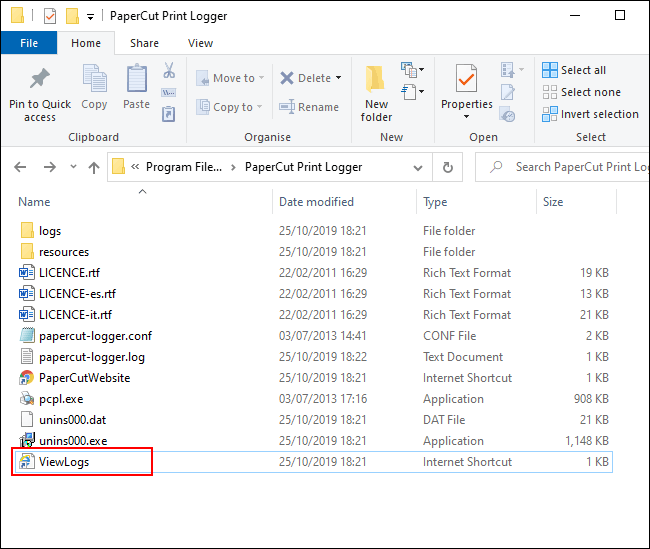Expand the Properties dropdown arrow

coord(466,117)
